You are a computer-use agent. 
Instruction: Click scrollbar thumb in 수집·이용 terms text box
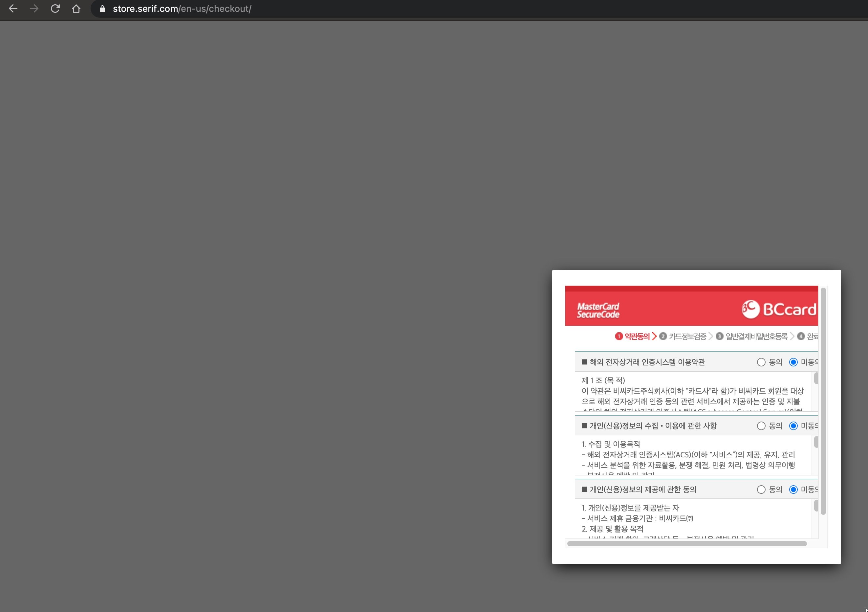(x=816, y=442)
